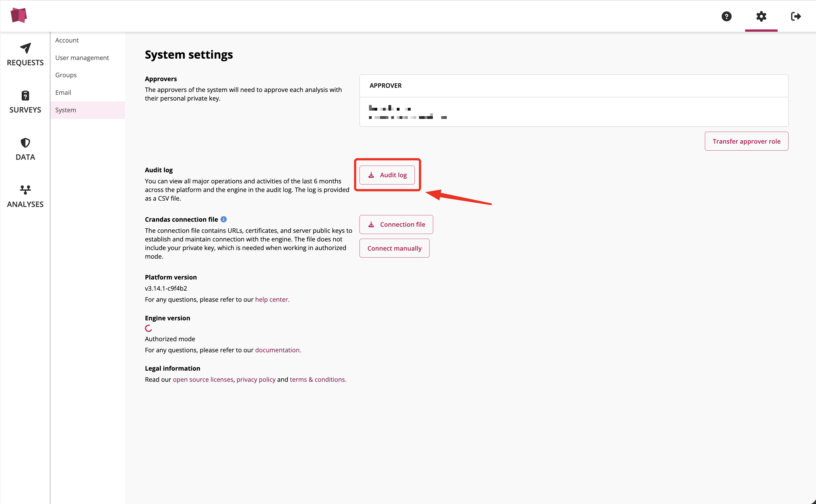
Task: Click the logout arrow icon
Action: tap(796, 16)
